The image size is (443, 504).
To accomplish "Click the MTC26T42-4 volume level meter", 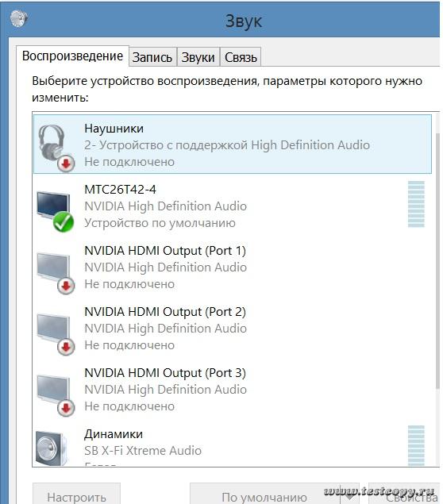I will [x=416, y=205].
